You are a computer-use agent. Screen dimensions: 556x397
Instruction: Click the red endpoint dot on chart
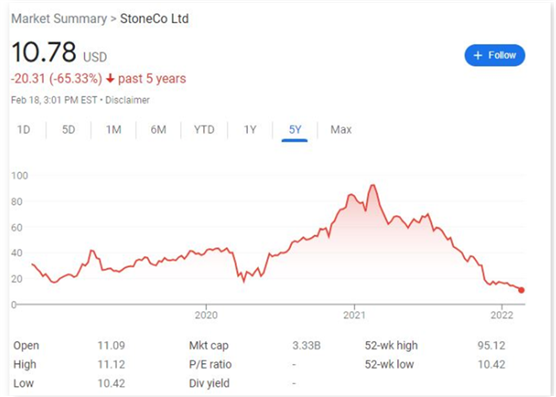(x=521, y=290)
